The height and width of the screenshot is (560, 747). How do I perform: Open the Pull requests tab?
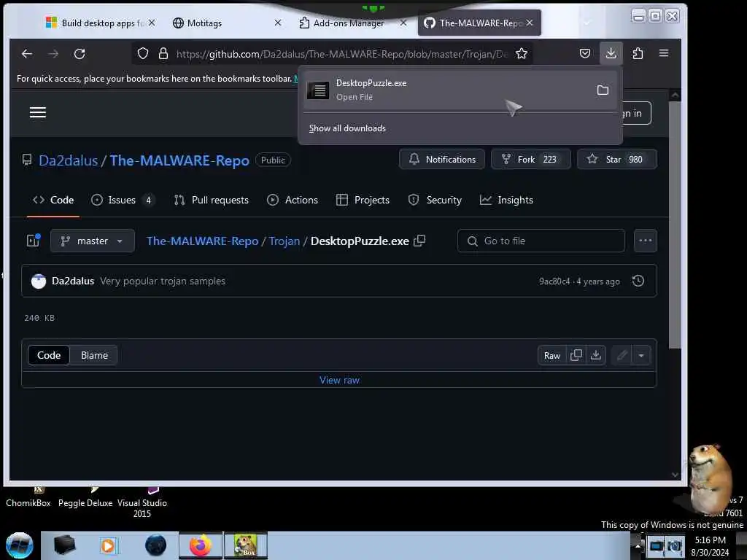(211, 200)
